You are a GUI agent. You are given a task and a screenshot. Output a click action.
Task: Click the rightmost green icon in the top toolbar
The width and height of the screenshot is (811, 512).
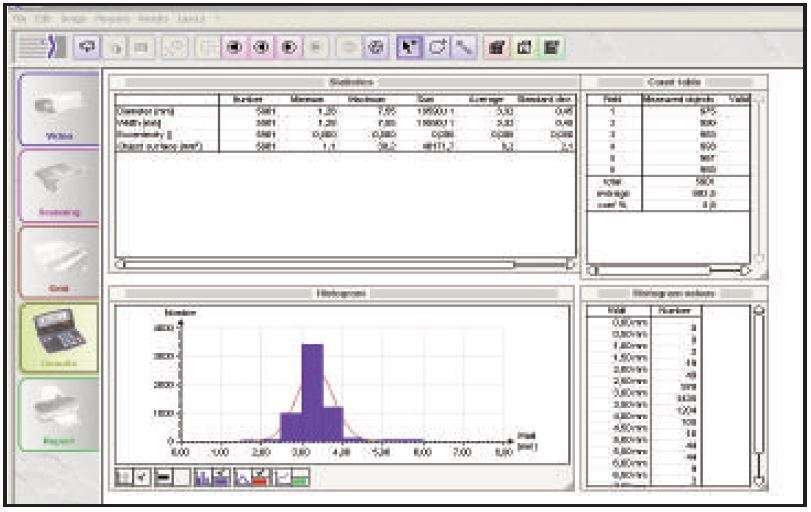click(551, 46)
